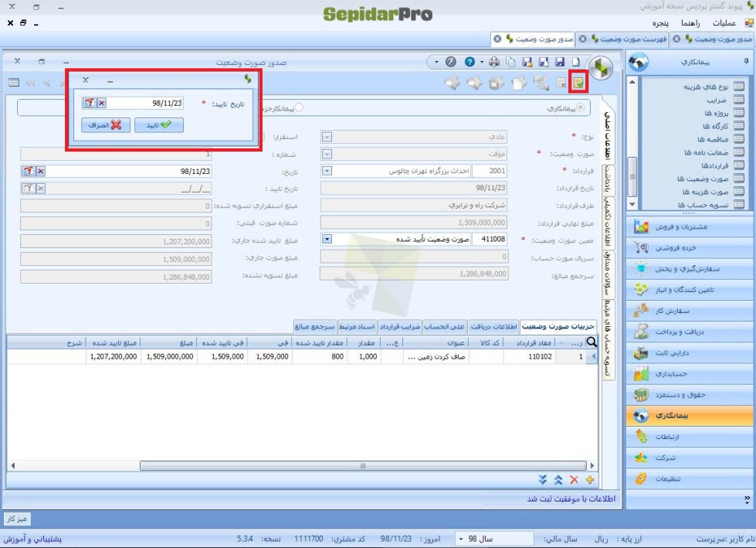The height and width of the screenshot is (548, 756).
Task: Delete row with red X below grid
Action: 574,479
